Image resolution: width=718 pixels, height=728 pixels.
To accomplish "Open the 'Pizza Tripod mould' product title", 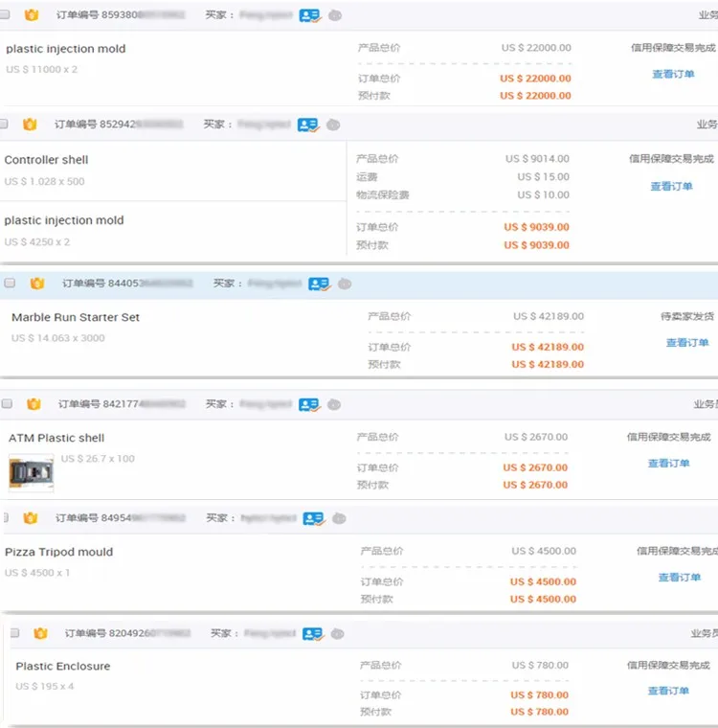I will (59, 552).
